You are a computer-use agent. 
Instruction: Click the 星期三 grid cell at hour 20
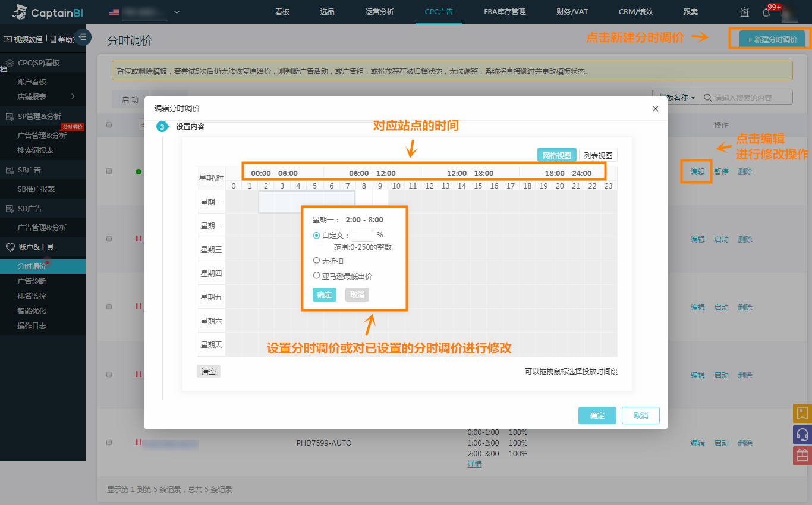(560, 249)
